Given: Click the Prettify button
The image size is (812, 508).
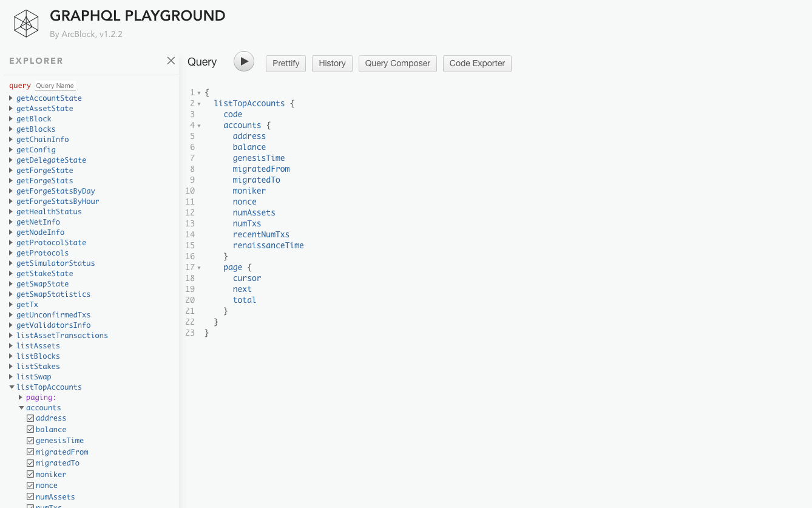Looking at the screenshot, I should click(x=286, y=63).
